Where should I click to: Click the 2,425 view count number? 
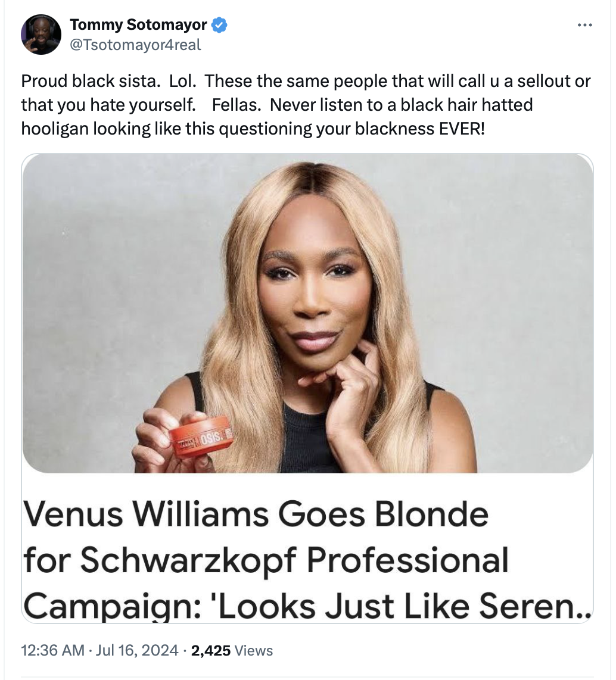point(211,650)
